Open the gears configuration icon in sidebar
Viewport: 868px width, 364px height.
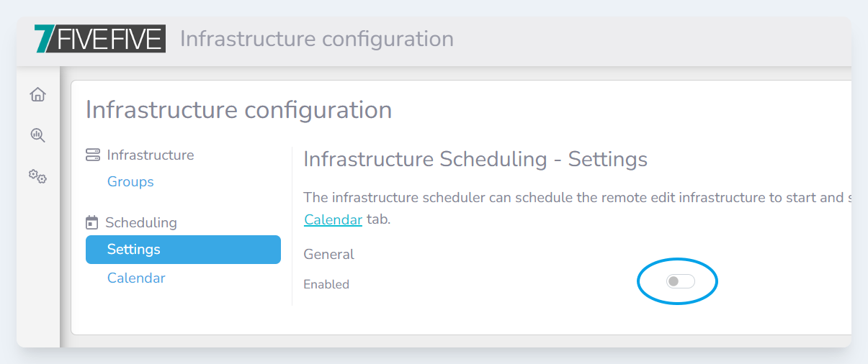click(x=37, y=176)
